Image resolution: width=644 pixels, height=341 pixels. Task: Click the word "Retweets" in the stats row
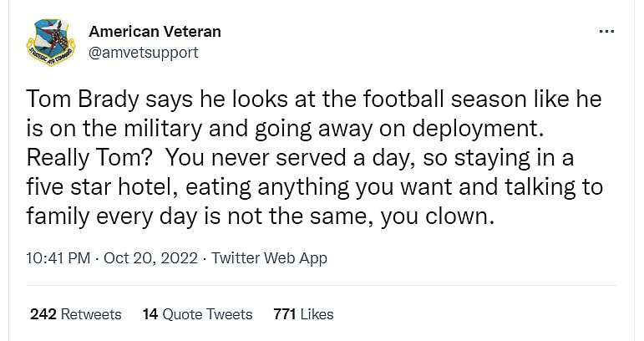tap(91, 314)
